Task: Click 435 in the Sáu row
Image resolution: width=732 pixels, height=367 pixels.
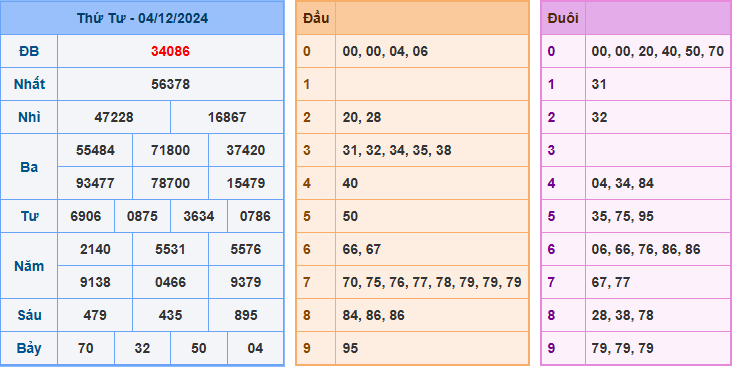Action: pyautogui.click(x=170, y=315)
